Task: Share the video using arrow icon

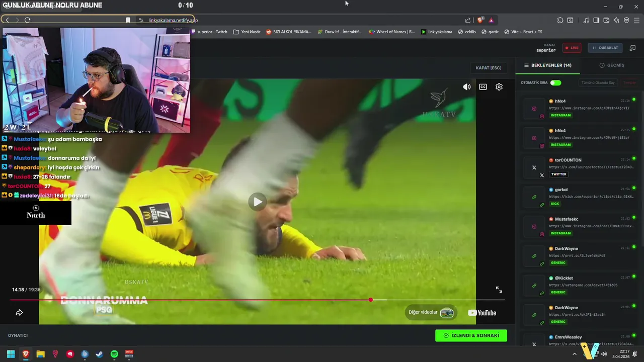Action: [19, 313]
